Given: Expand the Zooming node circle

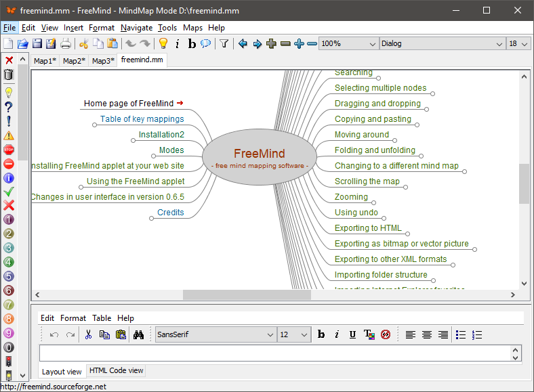Looking at the screenshot, I should [x=373, y=203].
